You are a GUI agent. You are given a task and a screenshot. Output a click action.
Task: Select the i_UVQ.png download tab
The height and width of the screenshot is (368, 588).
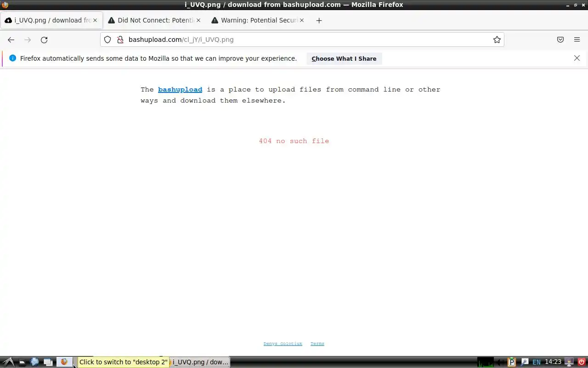click(51, 20)
